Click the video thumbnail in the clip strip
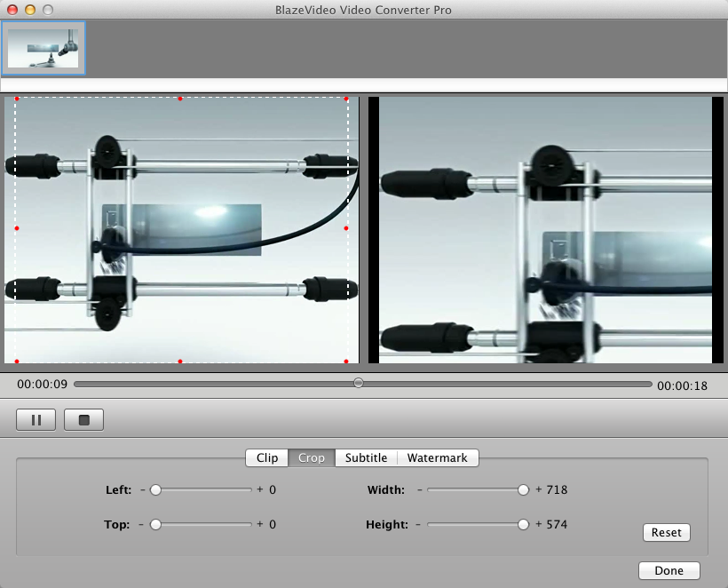Screen dimensions: 728x588 [x=44, y=48]
